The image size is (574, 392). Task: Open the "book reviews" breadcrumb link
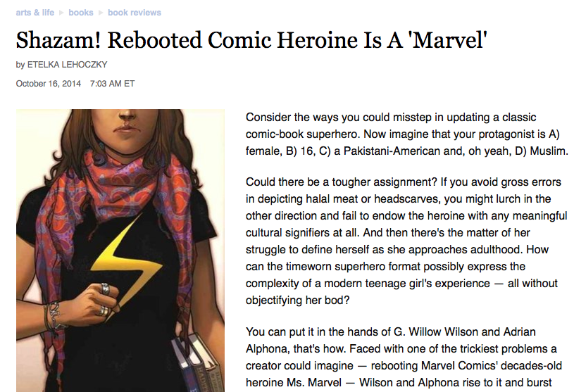(135, 13)
